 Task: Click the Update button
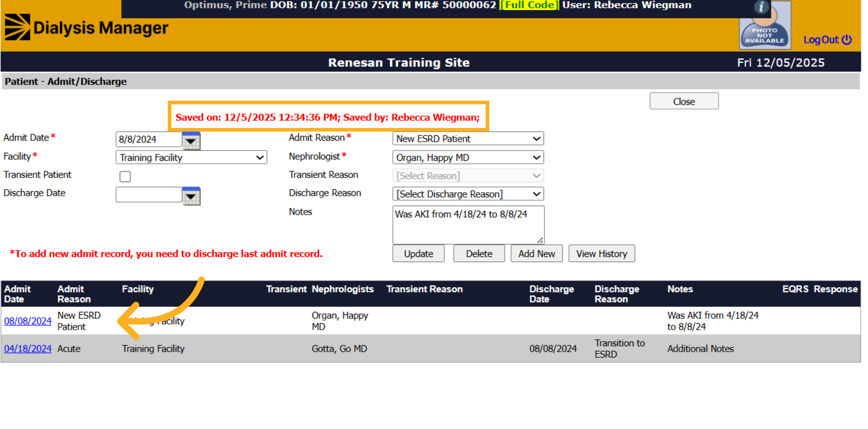coord(418,254)
